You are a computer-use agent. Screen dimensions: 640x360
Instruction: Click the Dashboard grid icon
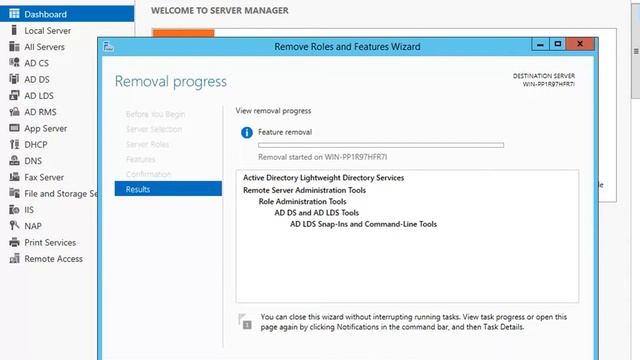point(14,14)
